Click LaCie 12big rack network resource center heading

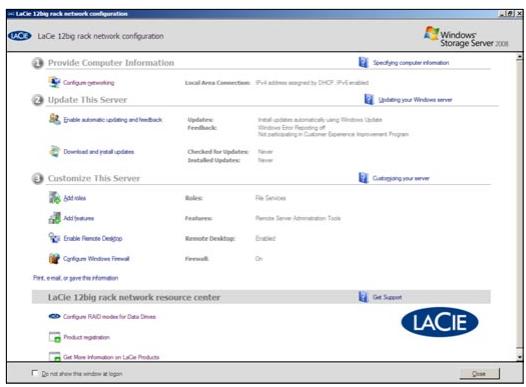(x=134, y=297)
